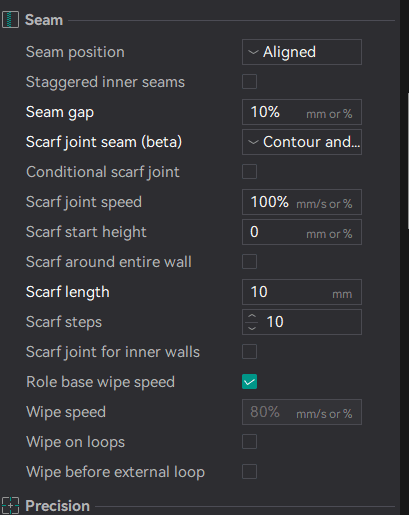Image resolution: width=409 pixels, height=515 pixels.
Task: Enable Scarf around entire wall
Action: click(x=249, y=262)
